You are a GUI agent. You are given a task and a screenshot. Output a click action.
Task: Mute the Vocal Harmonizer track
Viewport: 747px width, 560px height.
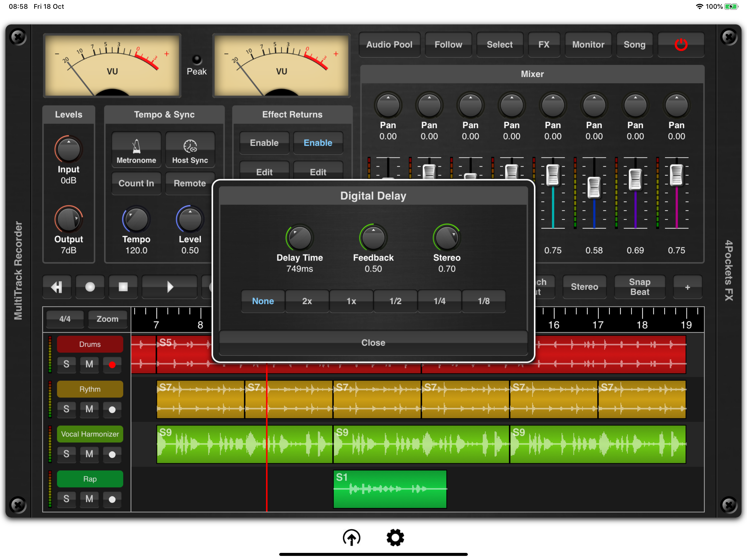[x=89, y=454]
